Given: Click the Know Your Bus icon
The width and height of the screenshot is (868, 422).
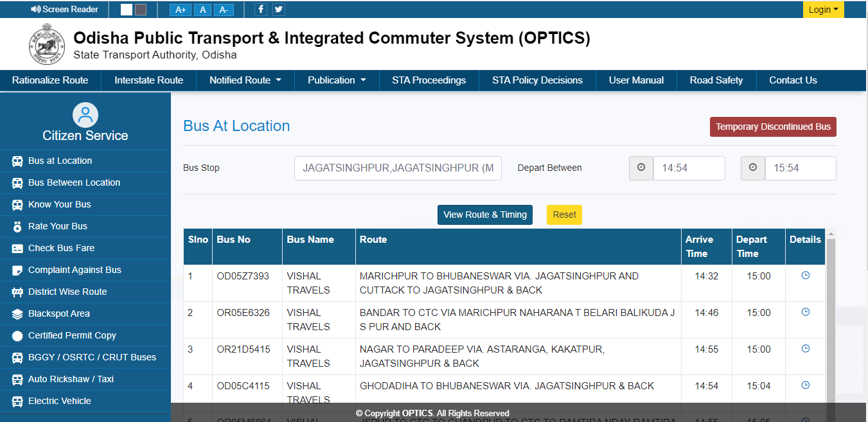Looking at the screenshot, I should coord(17,205).
